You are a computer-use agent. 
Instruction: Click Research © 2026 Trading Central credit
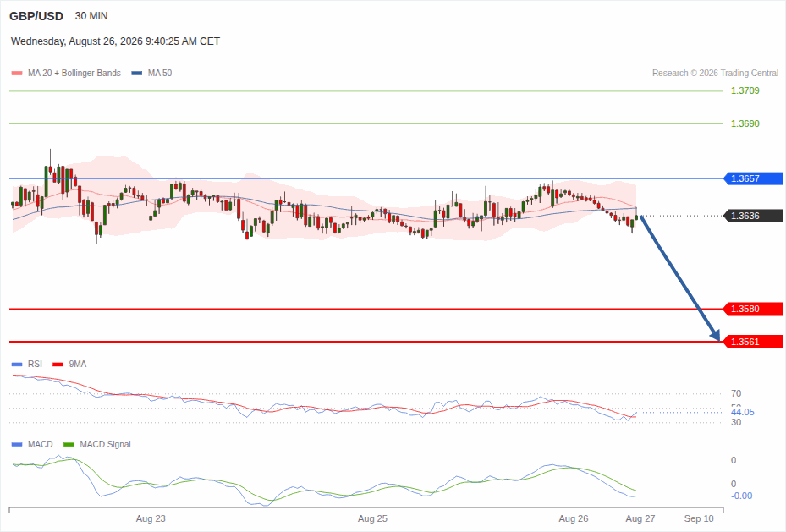coord(715,73)
